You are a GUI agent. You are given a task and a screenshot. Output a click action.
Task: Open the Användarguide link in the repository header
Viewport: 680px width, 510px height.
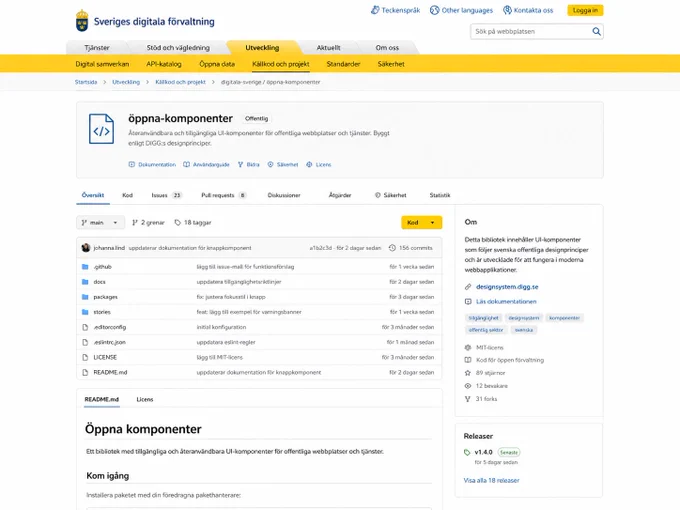coord(206,164)
